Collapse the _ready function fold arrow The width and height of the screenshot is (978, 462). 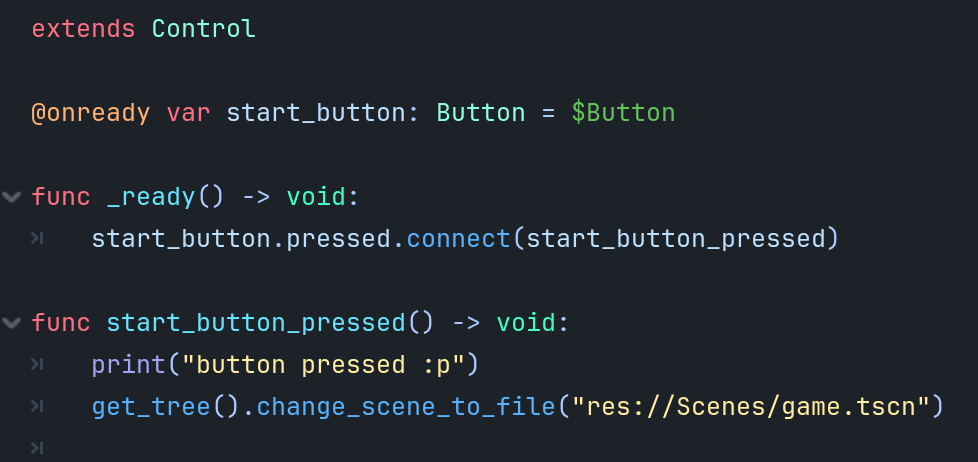point(12,196)
